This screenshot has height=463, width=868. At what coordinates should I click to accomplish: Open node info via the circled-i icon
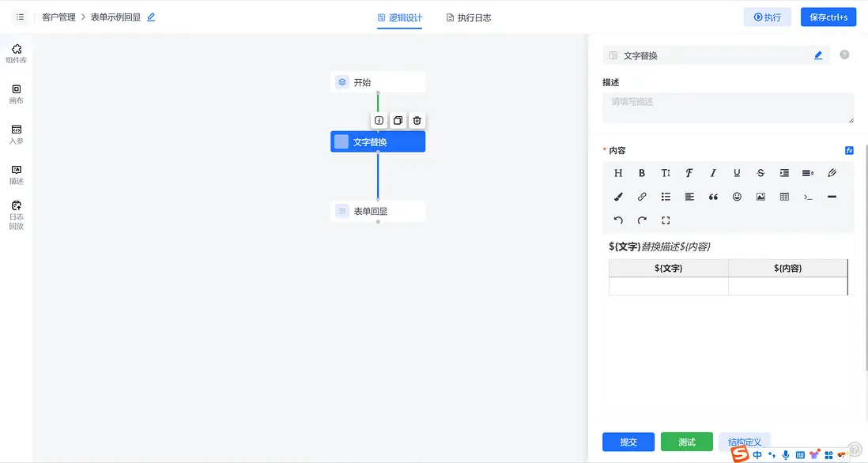[379, 119]
